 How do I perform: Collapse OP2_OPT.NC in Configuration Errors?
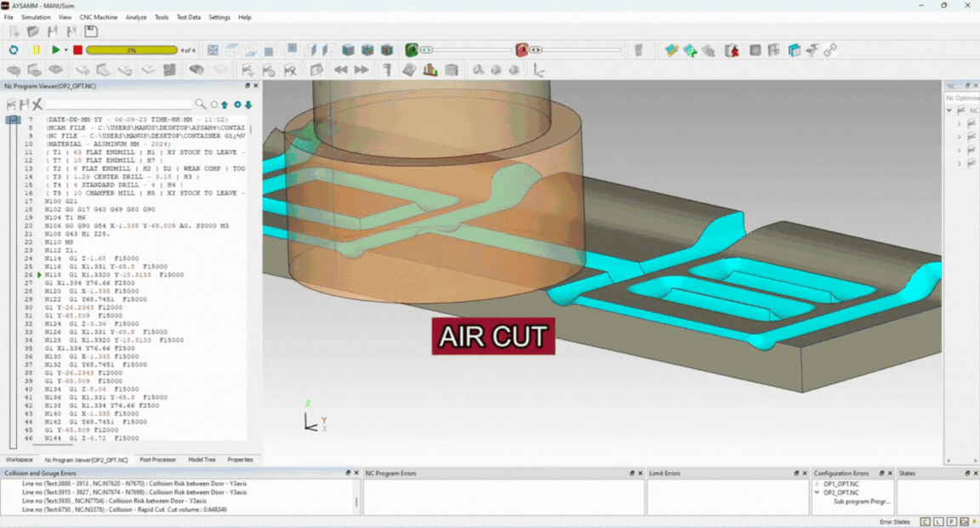pyautogui.click(x=818, y=492)
